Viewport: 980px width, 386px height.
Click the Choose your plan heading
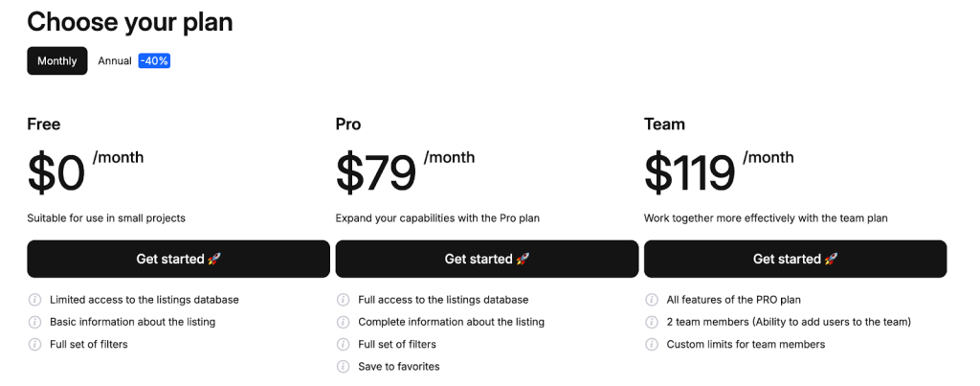pos(129,21)
